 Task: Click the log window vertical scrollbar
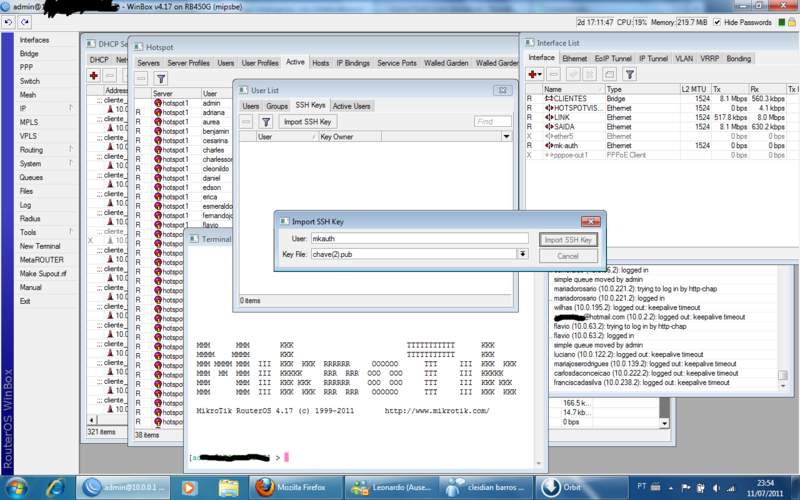point(783,327)
